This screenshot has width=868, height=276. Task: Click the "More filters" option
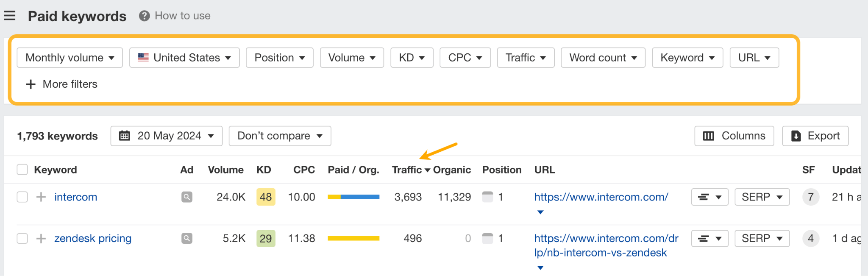coord(61,84)
